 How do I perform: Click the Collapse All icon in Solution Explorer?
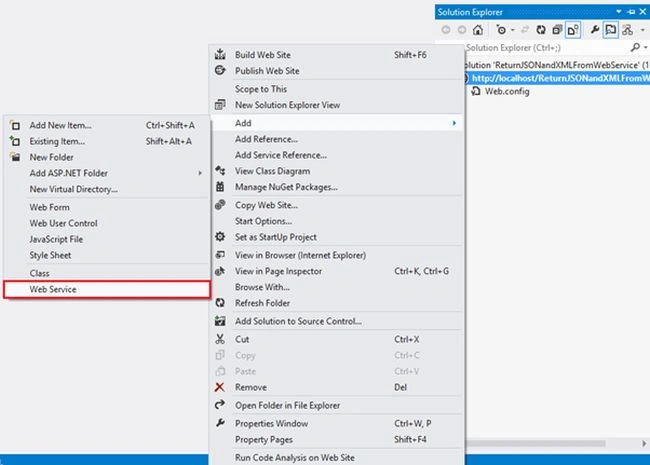coord(557,30)
